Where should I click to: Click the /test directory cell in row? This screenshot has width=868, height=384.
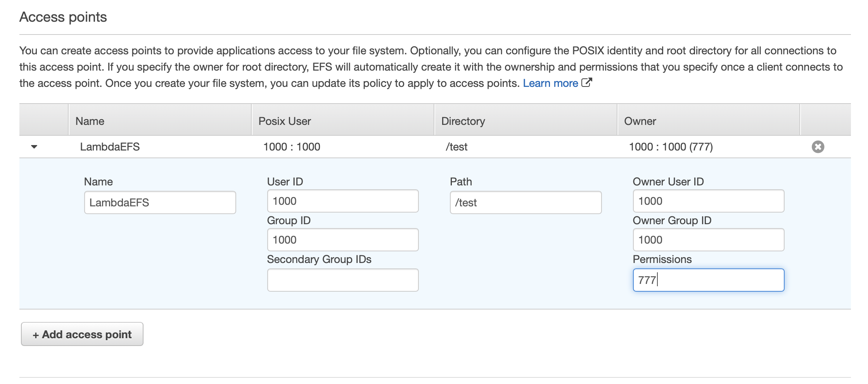(456, 147)
